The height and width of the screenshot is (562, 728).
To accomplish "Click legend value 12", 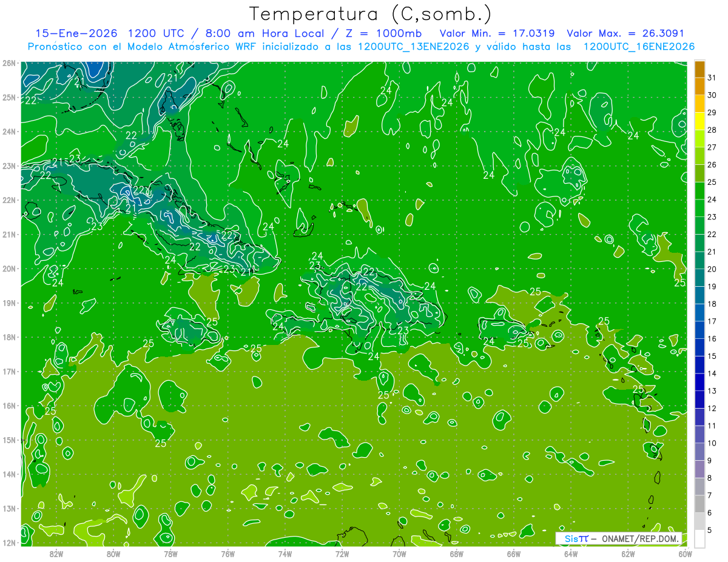I will 712,408.
